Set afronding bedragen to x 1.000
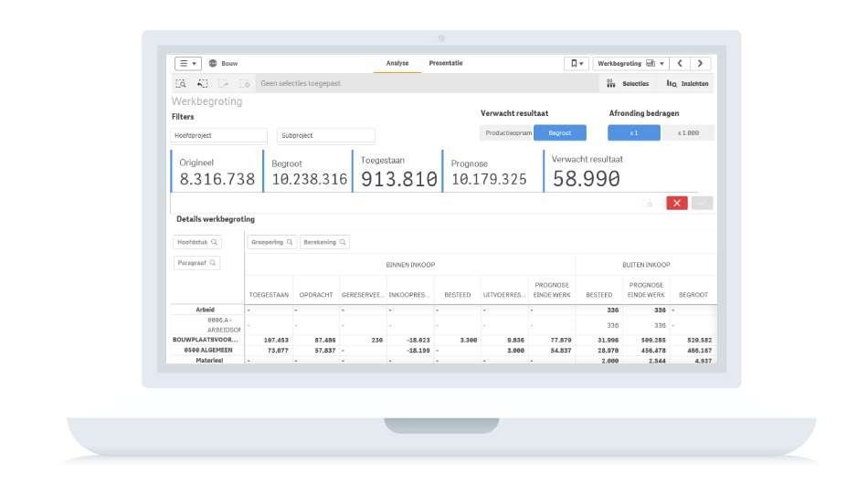The width and height of the screenshot is (868, 484). [688, 132]
